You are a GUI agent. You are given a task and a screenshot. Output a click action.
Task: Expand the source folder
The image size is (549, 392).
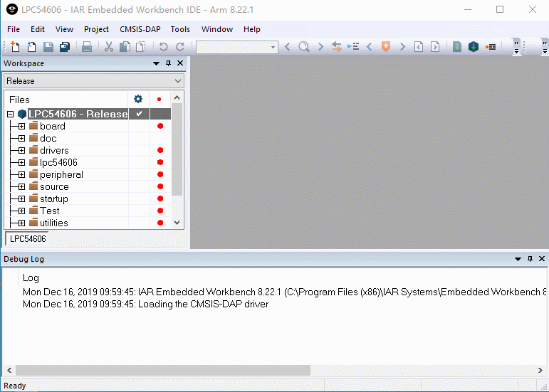pyautogui.click(x=21, y=186)
